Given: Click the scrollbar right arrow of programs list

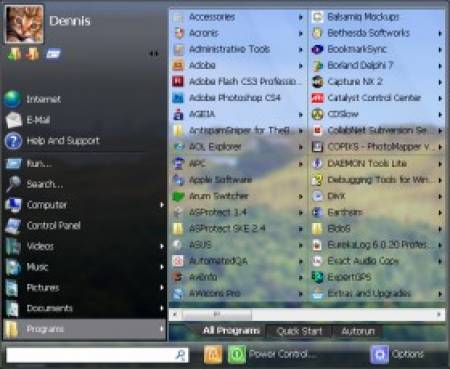Looking at the screenshot, I should [x=439, y=314].
